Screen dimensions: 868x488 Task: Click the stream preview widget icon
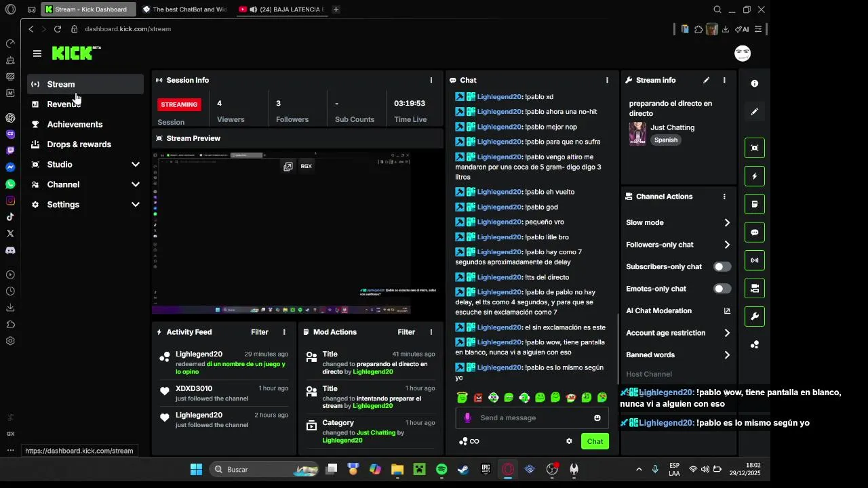click(755, 148)
